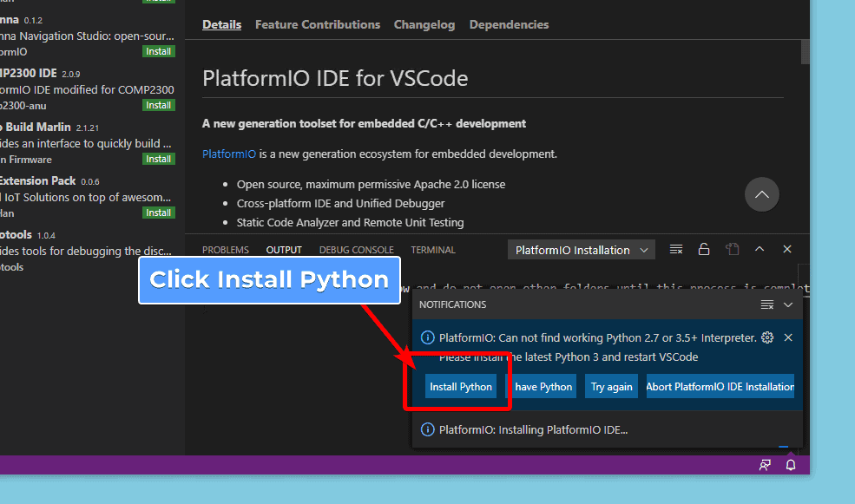
Task: Maximize the panel with the up chevron
Action: (x=759, y=249)
